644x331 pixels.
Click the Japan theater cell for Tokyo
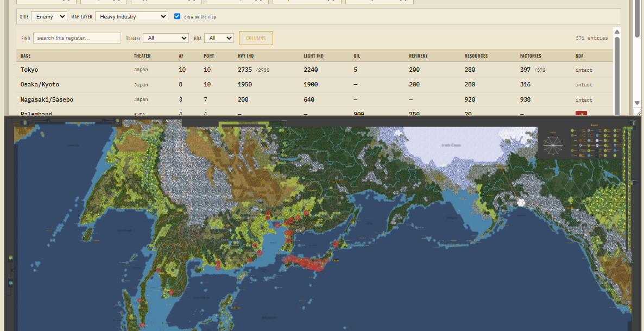(x=141, y=70)
